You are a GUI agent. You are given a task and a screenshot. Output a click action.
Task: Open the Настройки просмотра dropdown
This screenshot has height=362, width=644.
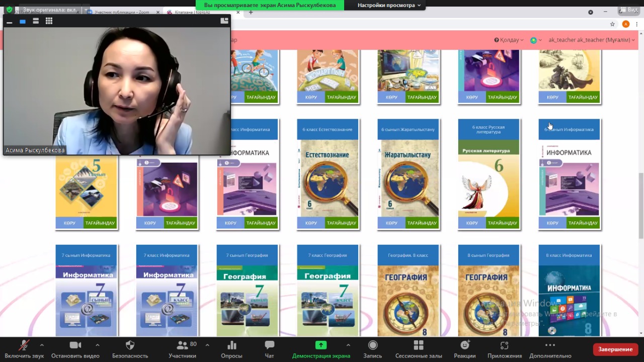click(389, 5)
